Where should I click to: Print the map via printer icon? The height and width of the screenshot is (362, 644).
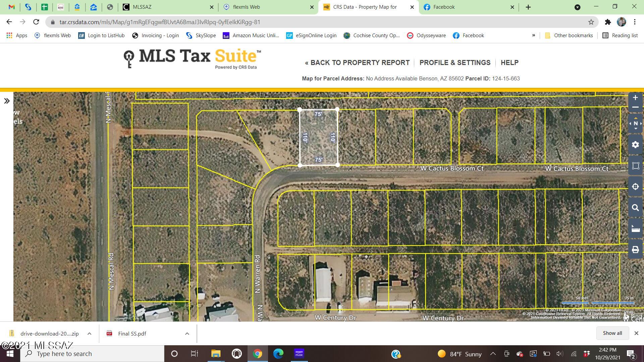click(x=635, y=250)
